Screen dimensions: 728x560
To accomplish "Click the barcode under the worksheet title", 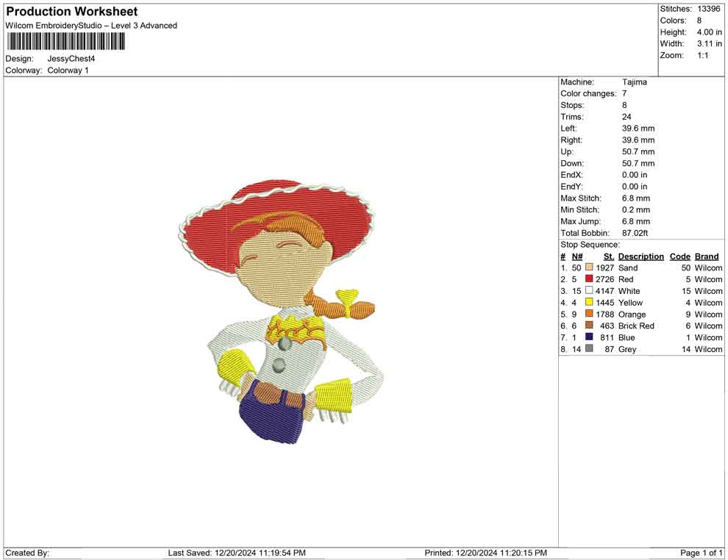I will tap(66, 41).
